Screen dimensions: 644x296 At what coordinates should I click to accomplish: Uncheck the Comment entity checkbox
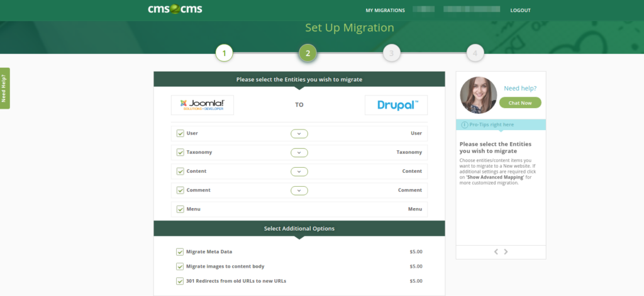pyautogui.click(x=180, y=190)
